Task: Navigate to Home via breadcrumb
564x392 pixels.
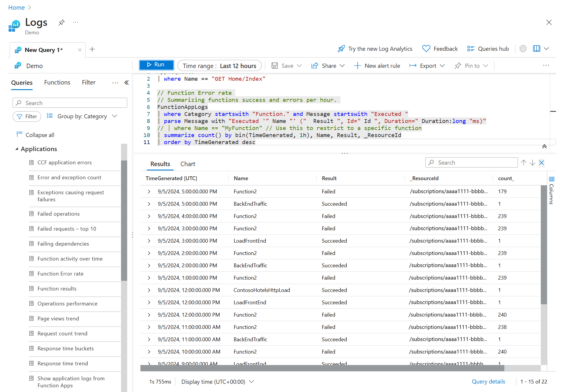Action: click(16, 7)
